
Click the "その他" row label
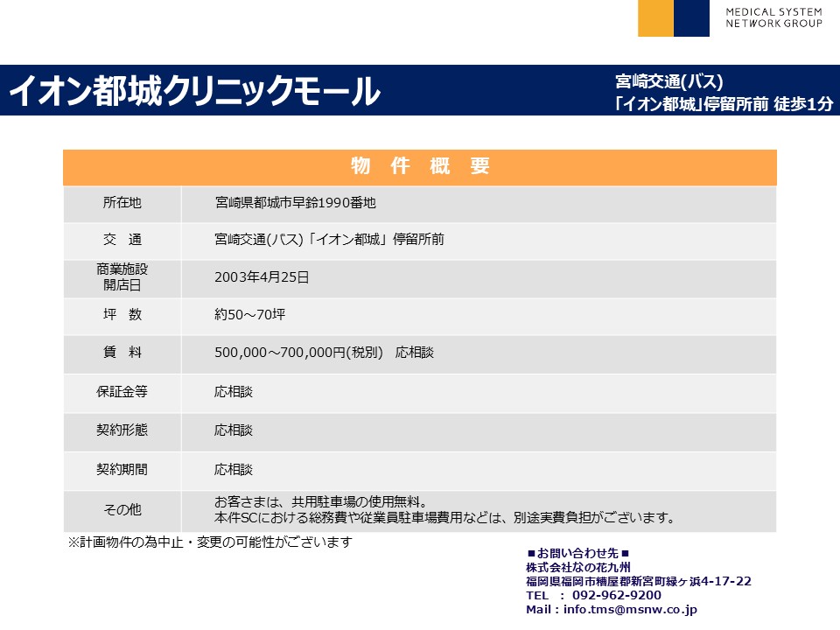coord(122,509)
